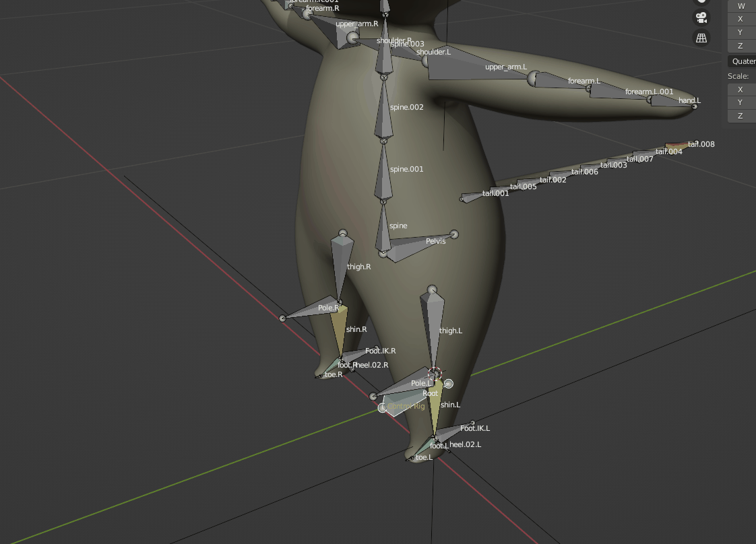Select the 'foot.L' bone label
The image size is (756, 544).
tap(439, 446)
